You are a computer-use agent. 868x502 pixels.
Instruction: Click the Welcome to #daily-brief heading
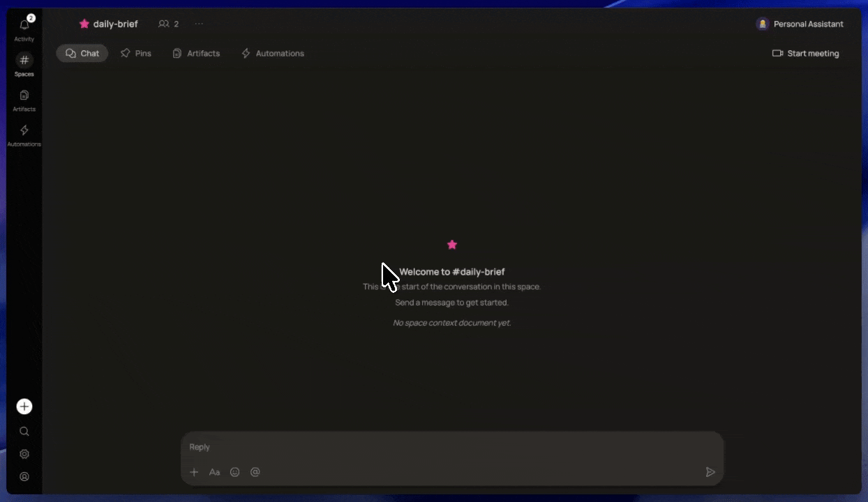[452, 272]
